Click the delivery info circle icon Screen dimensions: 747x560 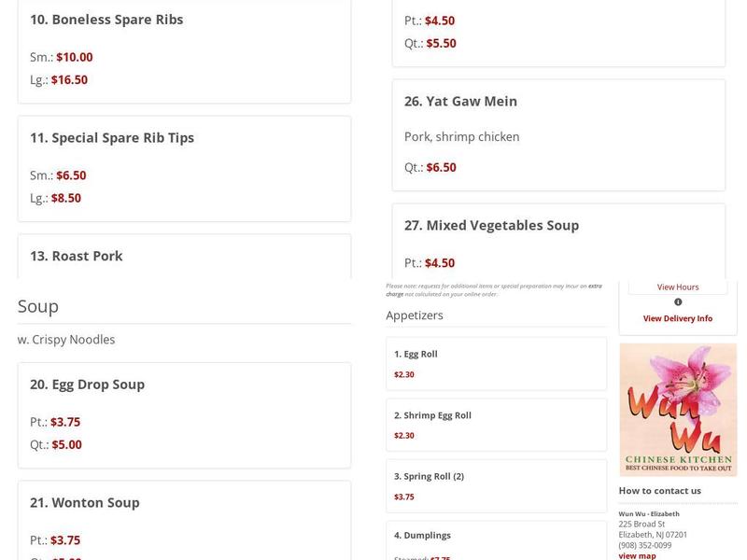pos(678,302)
